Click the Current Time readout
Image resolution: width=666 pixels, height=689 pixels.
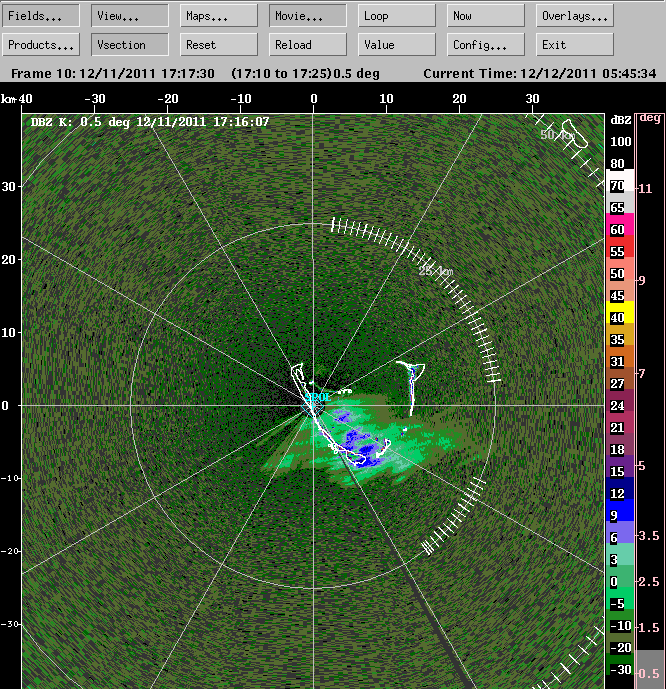(x=540, y=73)
